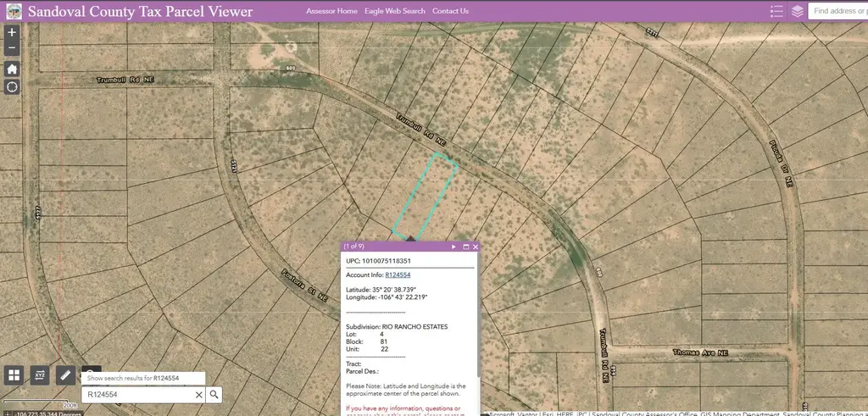Click the Latitude: 35° 20' 38.739" text

(x=381, y=289)
